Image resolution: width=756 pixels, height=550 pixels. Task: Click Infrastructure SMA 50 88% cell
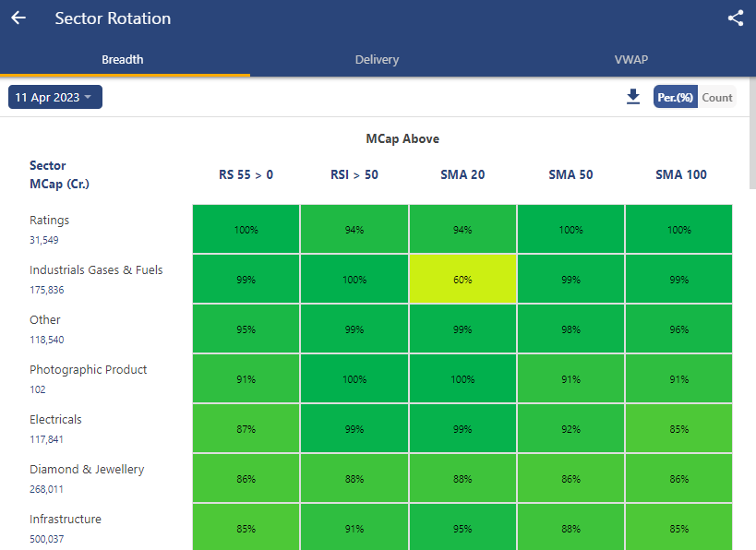570,527
